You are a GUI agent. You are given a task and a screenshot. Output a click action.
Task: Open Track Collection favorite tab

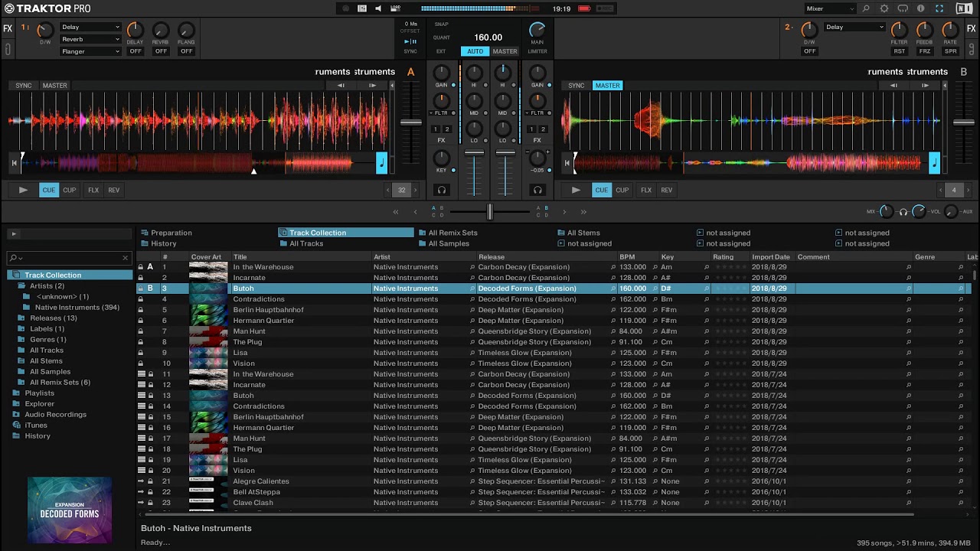pyautogui.click(x=346, y=233)
